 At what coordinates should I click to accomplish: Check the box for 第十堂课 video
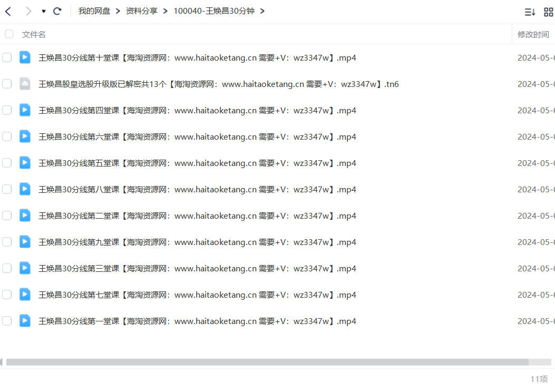click(7, 57)
